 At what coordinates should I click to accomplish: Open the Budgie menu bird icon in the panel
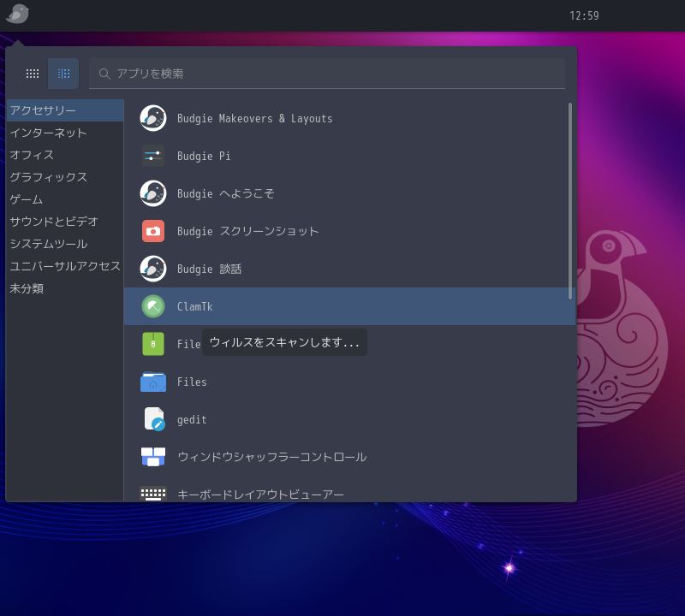[17, 14]
